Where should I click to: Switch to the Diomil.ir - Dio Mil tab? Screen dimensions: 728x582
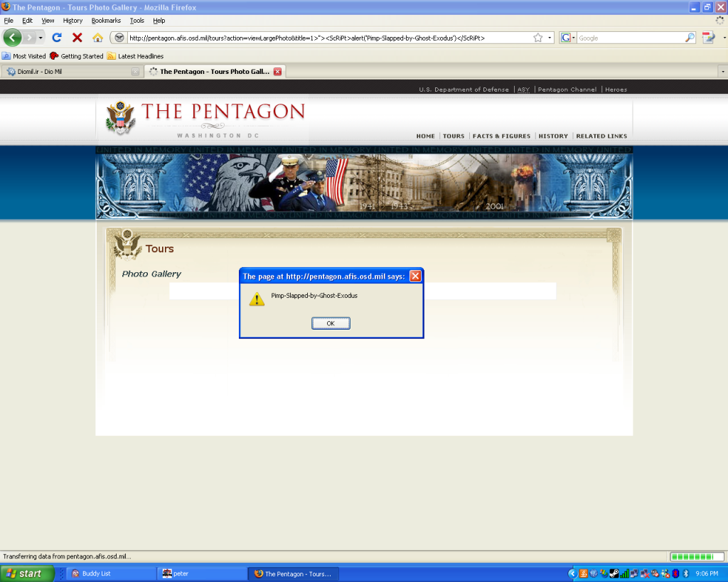(73, 72)
